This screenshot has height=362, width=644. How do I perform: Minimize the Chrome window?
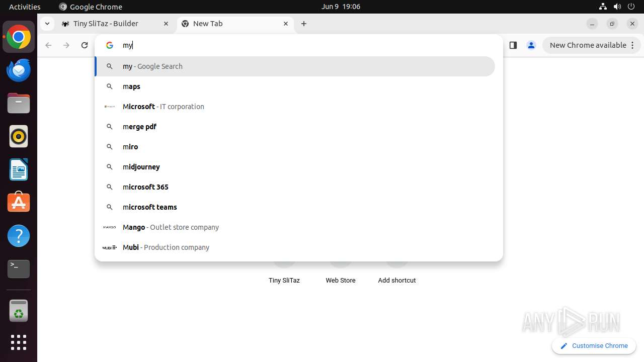(592, 24)
